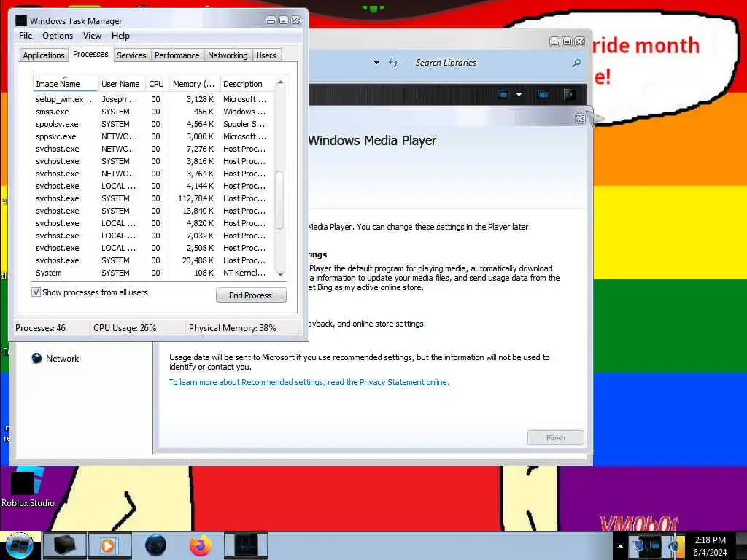
Task: Open Firefox from the taskbar
Action: [x=201, y=545]
